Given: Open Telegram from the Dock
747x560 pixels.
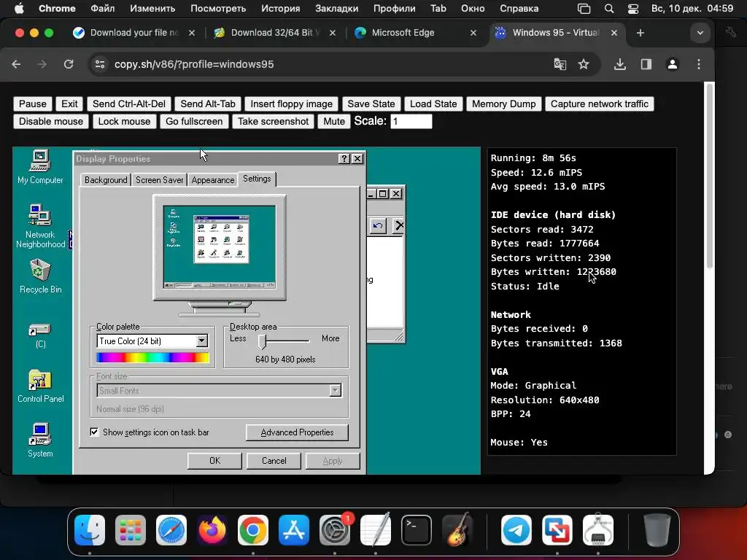Looking at the screenshot, I should [x=516, y=530].
